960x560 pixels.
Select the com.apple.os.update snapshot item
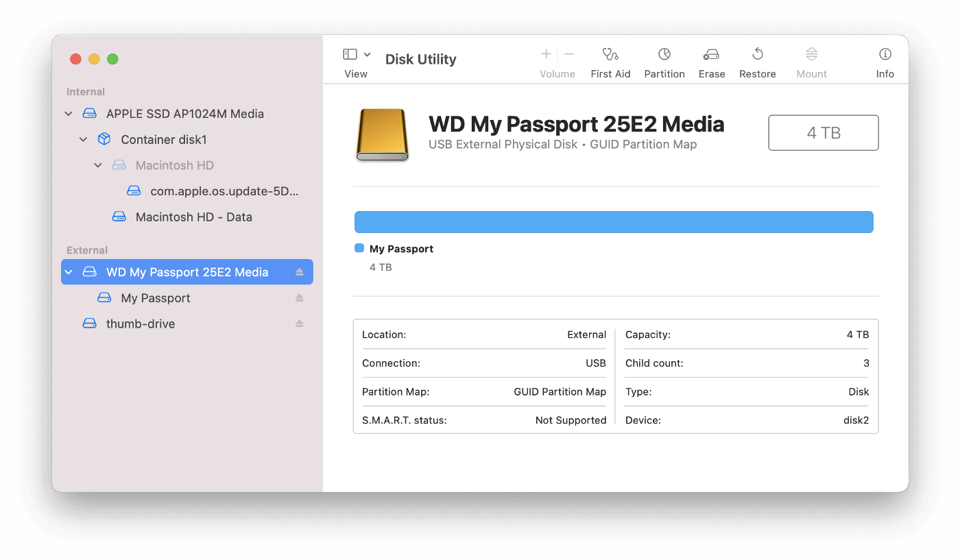[x=224, y=191]
